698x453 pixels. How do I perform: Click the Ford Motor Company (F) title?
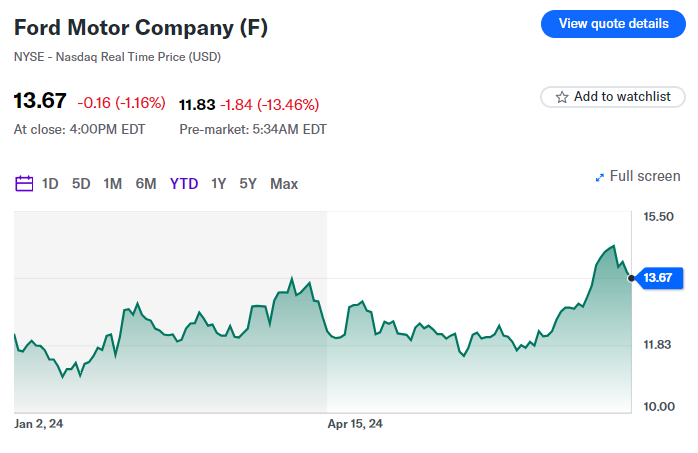141,27
